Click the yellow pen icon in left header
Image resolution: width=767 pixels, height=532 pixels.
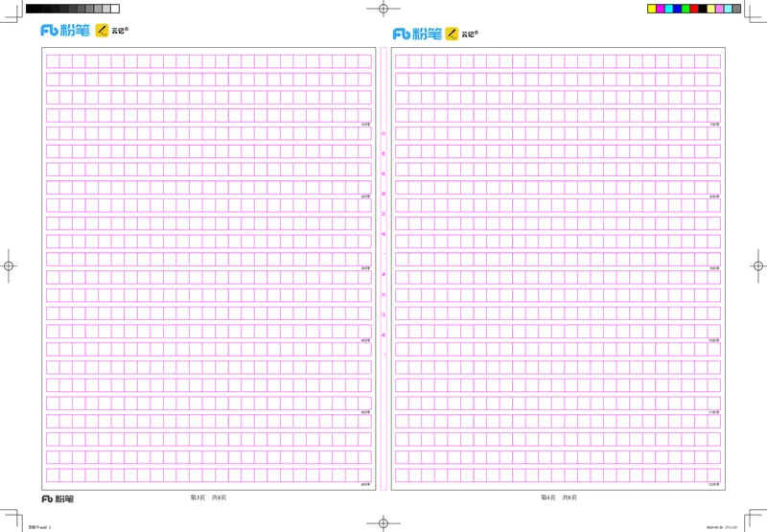[103, 31]
